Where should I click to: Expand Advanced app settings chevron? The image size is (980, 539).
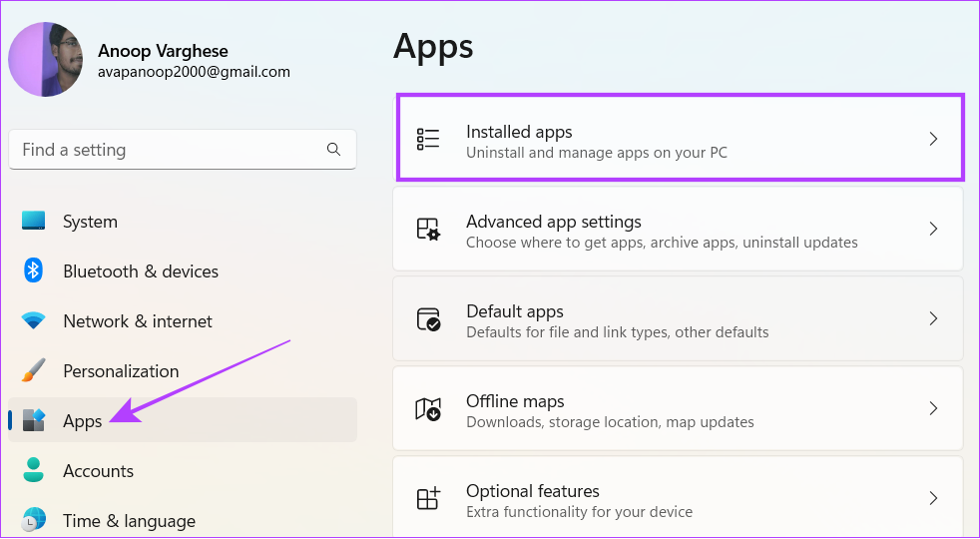933,229
